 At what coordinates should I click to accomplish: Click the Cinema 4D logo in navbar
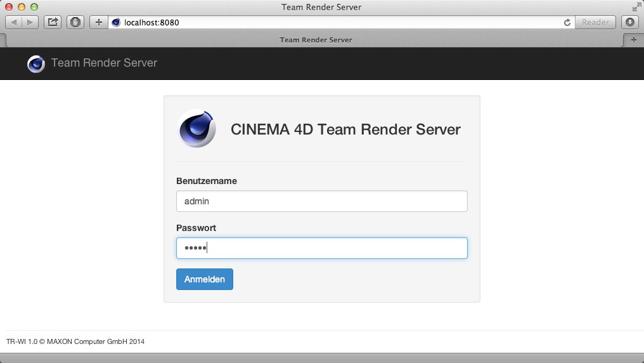pos(36,63)
